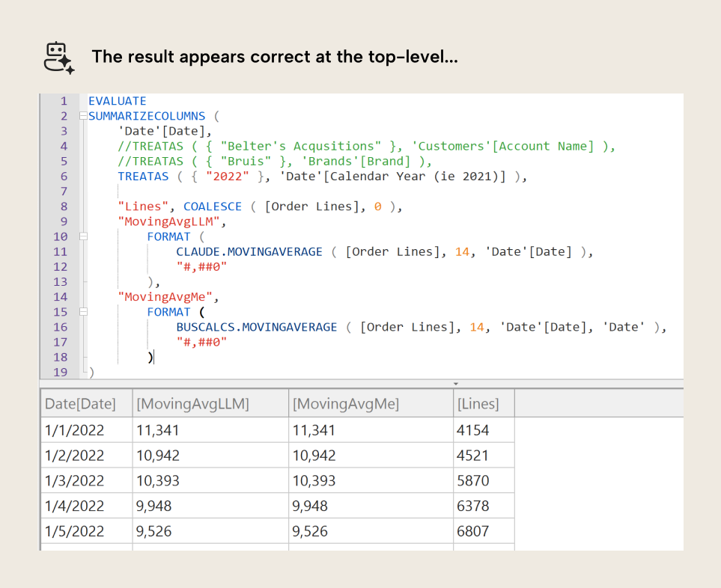Viewport: 721px width, 588px height.
Task: Click the results pane splitter arrow
Action: point(457,384)
